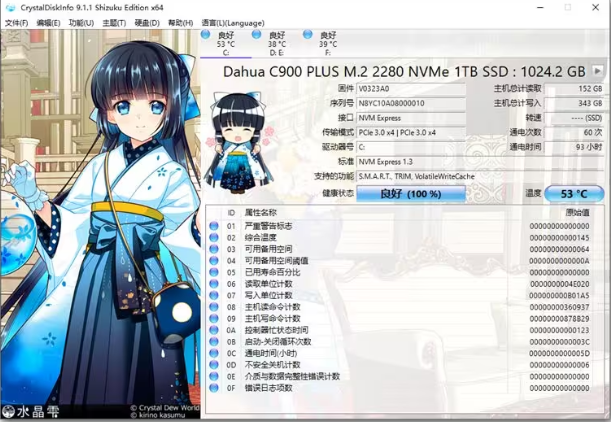Click the 53 °C temperature button
Viewport: 611px width, 422px height.
(x=574, y=194)
